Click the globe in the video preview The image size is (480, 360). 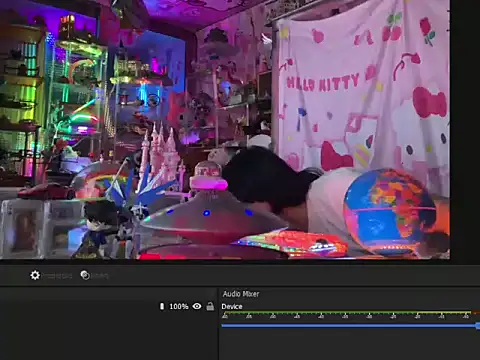(x=389, y=212)
